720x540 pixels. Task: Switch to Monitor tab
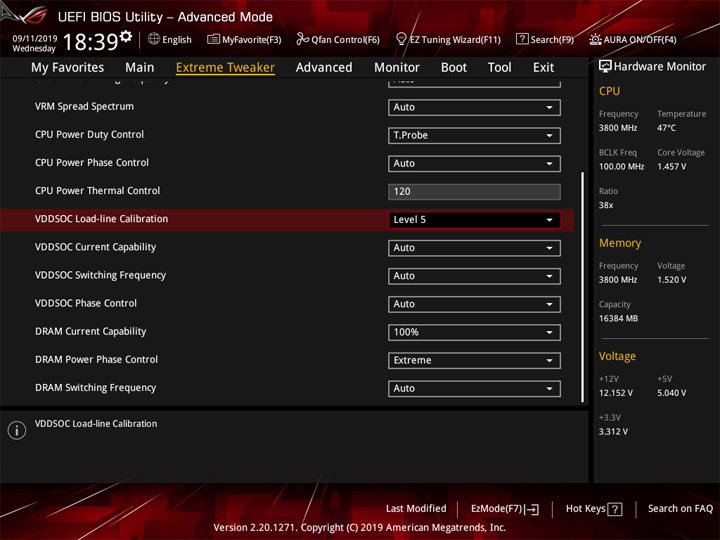pyautogui.click(x=397, y=68)
